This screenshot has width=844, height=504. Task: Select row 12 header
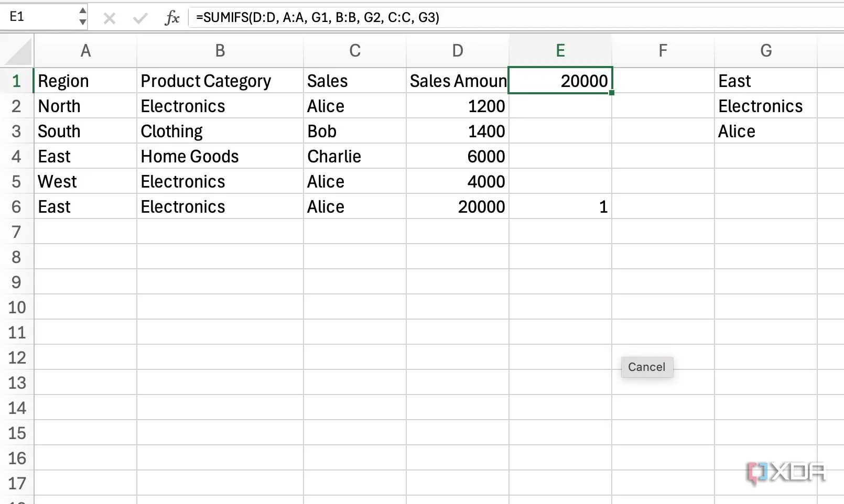[17, 358]
